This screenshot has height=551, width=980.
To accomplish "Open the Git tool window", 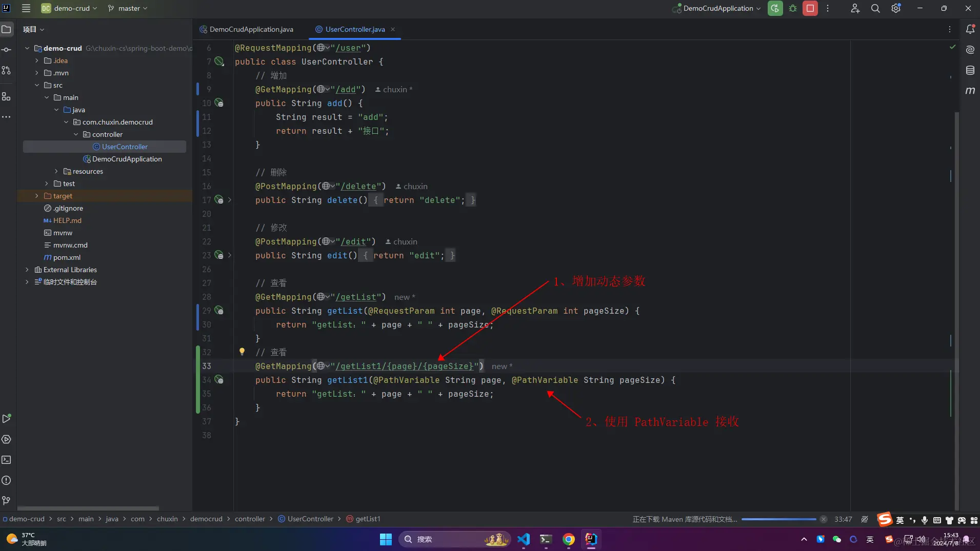I will tap(6, 501).
